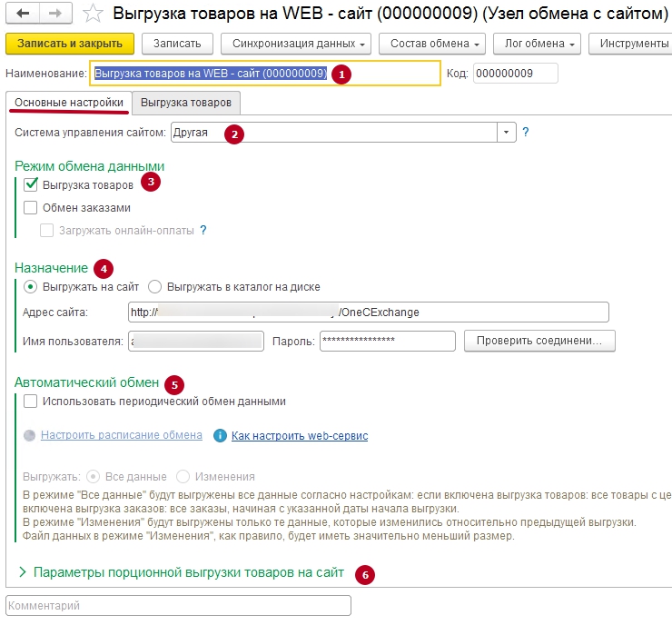The height and width of the screenshot is (625, 672).
Task: Enable the Выгрузка товаров checkbox
Action: 32,184
